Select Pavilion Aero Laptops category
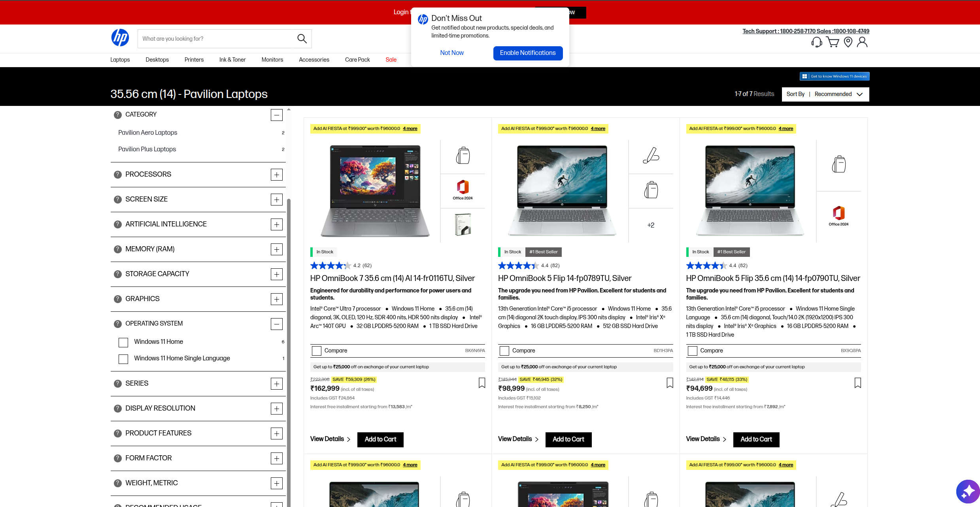980x507 pixels. [x=147, y=133]
